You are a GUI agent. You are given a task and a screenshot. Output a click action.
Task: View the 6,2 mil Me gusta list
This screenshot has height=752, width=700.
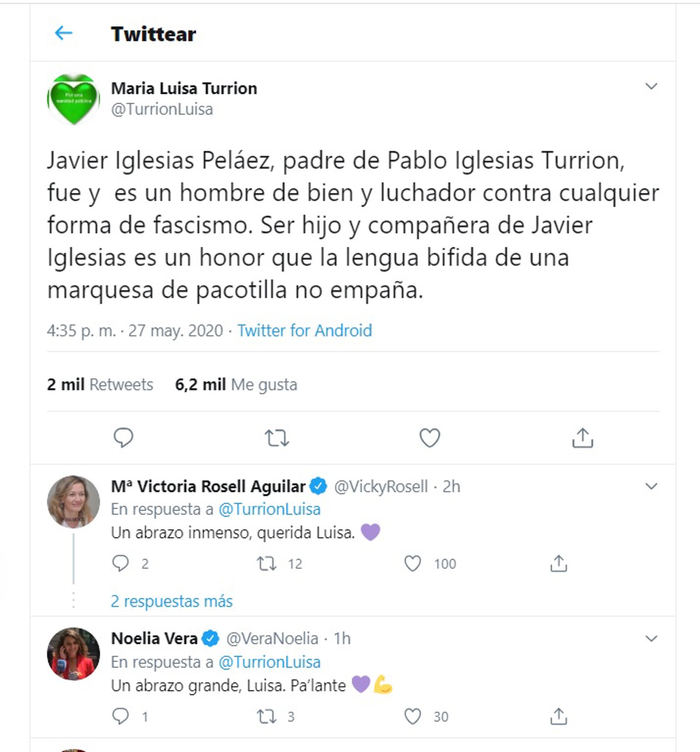click(236, 385)
